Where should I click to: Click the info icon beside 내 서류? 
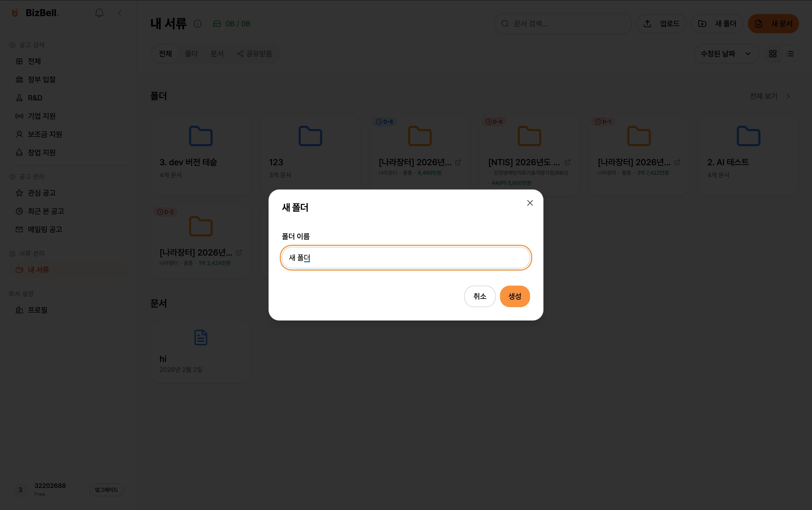coord(198,24)
